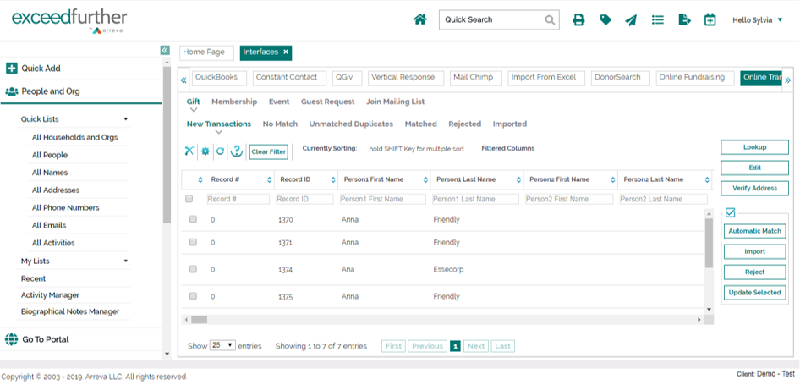The image size is (800, 385).
Task: Select the Unmatched Duplicates tab
Action: 351,124
